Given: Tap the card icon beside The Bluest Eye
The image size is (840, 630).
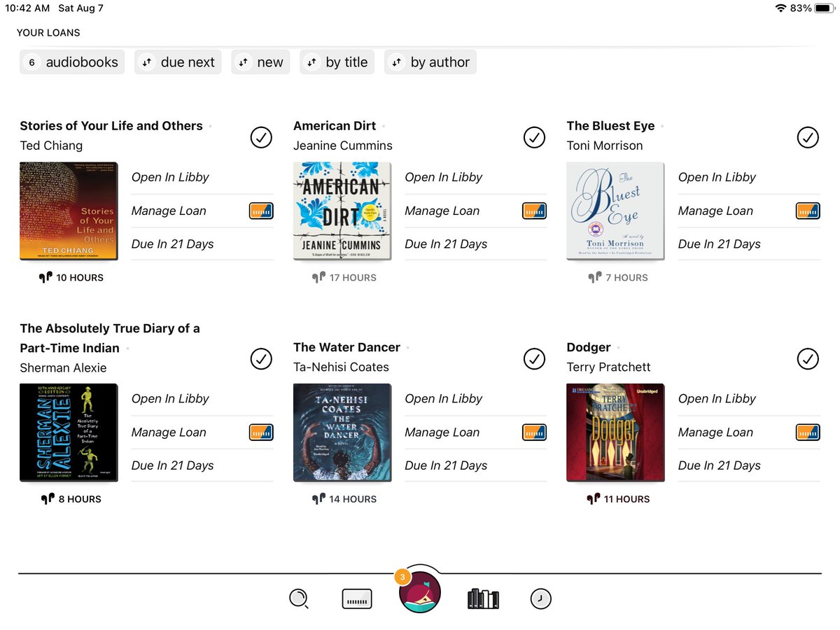Looking at the screenshot, I should coord(808,211).
